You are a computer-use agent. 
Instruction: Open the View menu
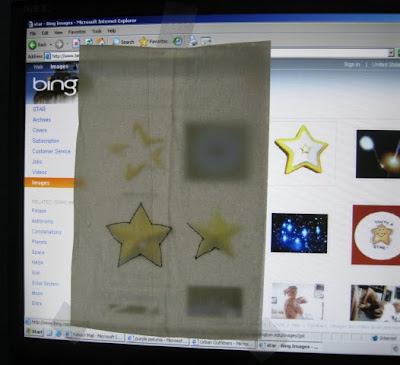58,32
